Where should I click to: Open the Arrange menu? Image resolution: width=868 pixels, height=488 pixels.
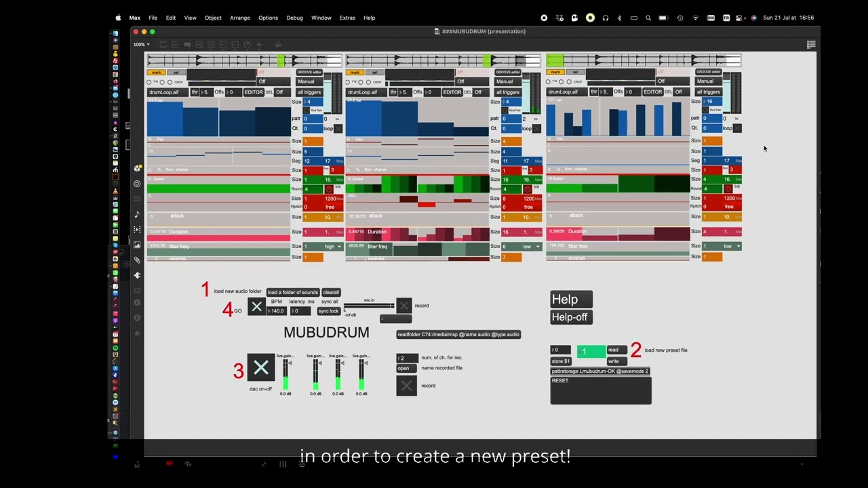pyautogui.click(x=240, y=18)
